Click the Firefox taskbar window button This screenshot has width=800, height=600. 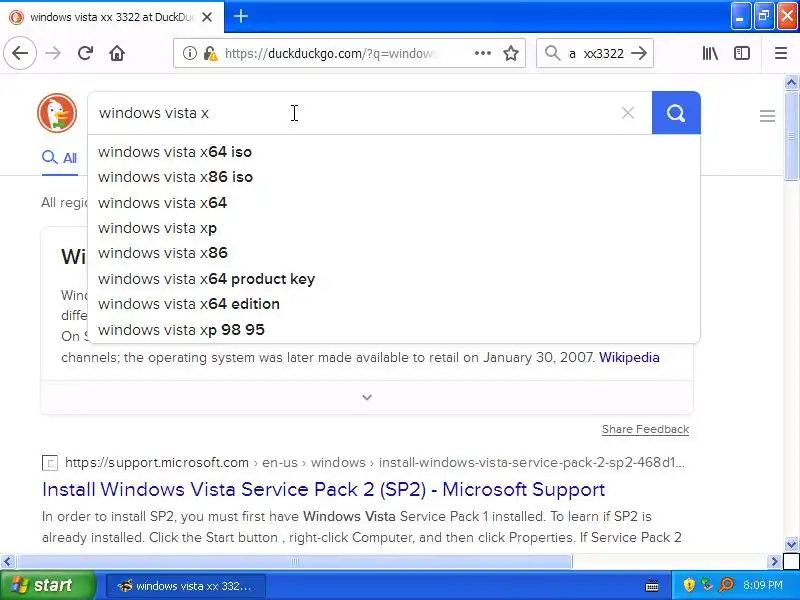click(186, 586)
